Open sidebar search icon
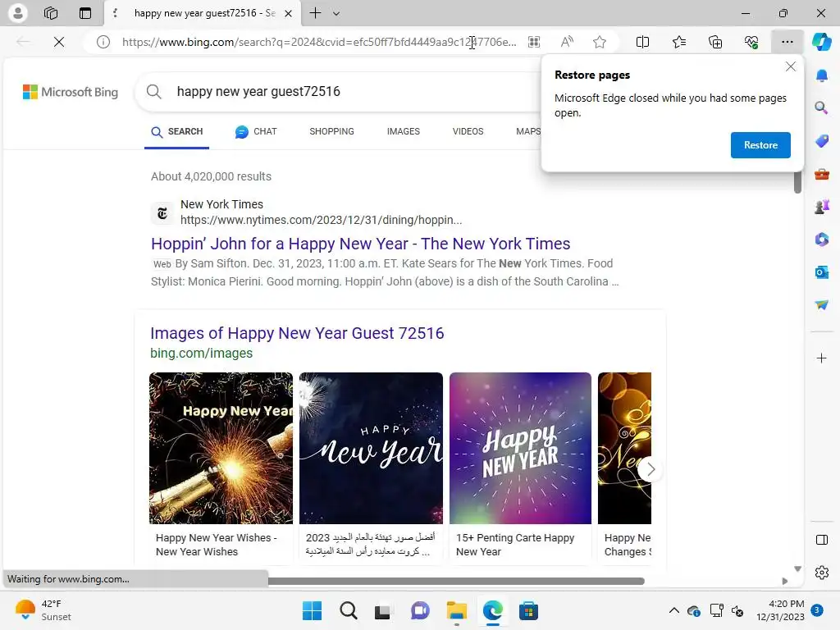This screenshot has height=630, width=840. (821, 108)
